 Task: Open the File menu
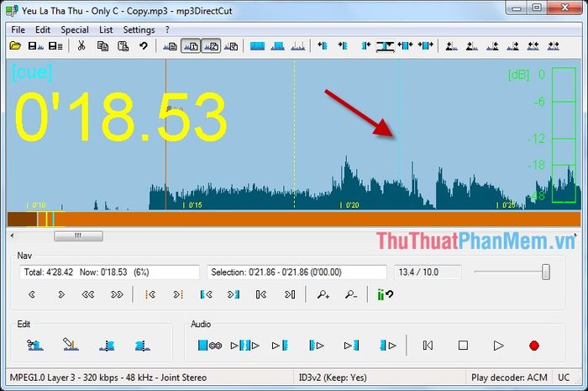[18, 29]
